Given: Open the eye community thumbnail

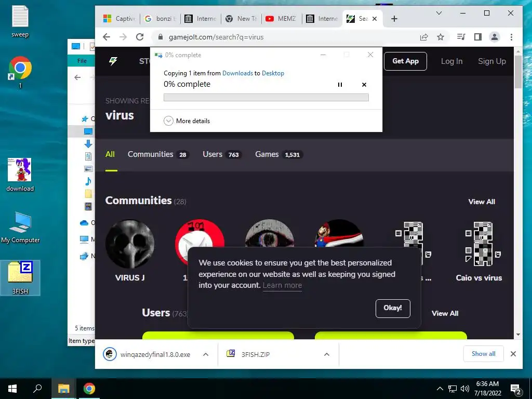Looking at the screenshot, I should coord(270,234).
